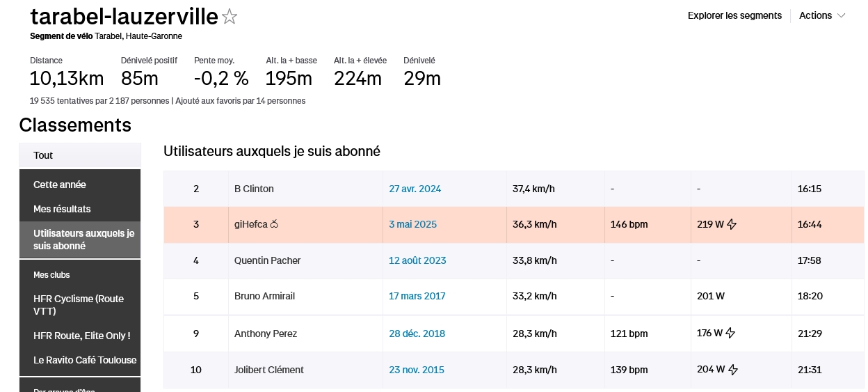This screenshot has height=392, width=868.
Task: Click the small icon after giHefca's name
Action: (274, 224)
